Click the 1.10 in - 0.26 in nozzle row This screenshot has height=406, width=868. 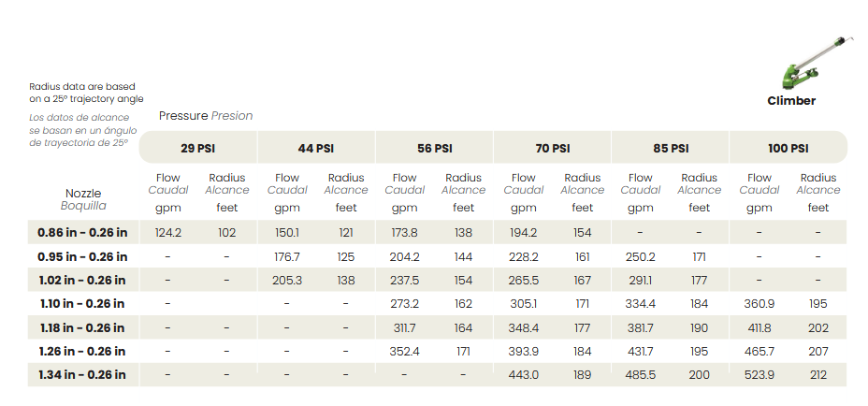pyautogui.click(x=82, y=303)
